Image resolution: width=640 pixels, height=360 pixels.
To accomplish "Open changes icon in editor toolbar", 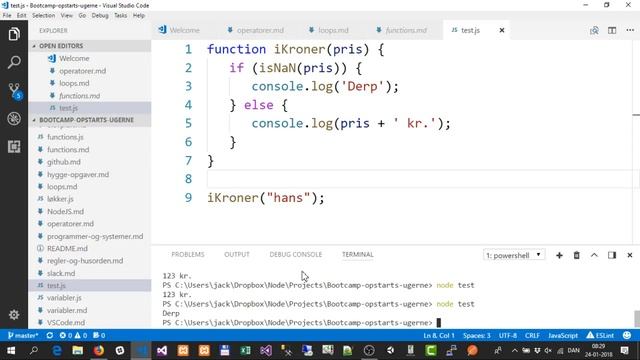I will tap(594, 30).
